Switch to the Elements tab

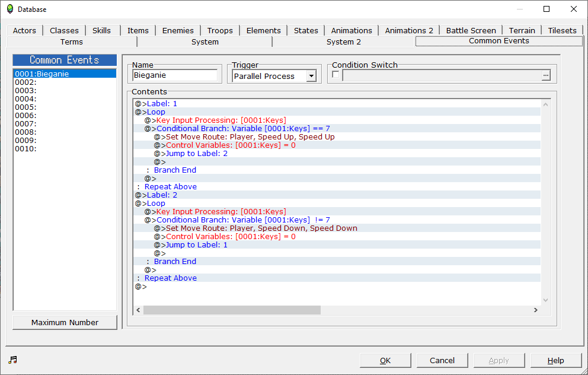(x=264, y=30)
